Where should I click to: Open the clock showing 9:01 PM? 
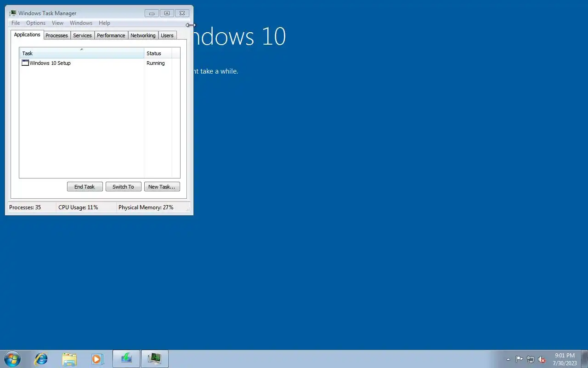click(565, 359)
